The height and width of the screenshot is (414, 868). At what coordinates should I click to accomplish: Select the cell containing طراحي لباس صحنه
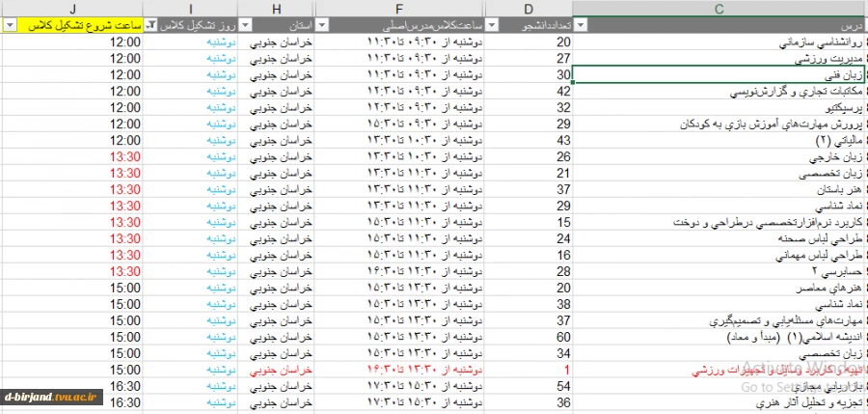coord(719,239)
